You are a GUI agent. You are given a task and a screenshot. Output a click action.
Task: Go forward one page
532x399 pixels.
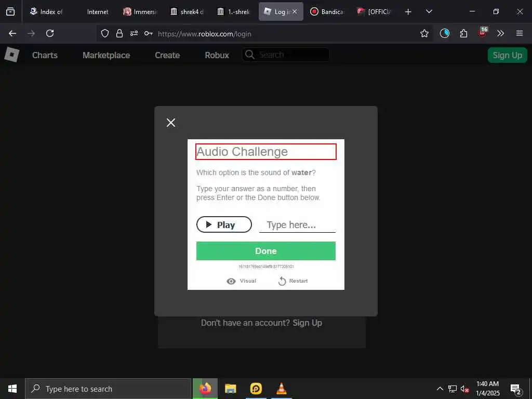pyautogui.click(x=31, y=33)
